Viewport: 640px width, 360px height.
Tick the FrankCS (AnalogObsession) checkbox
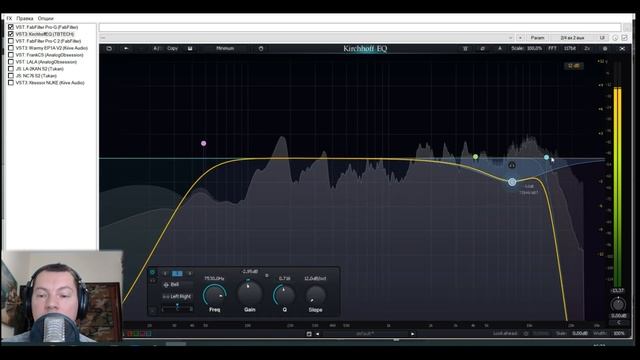coord(11,55)
